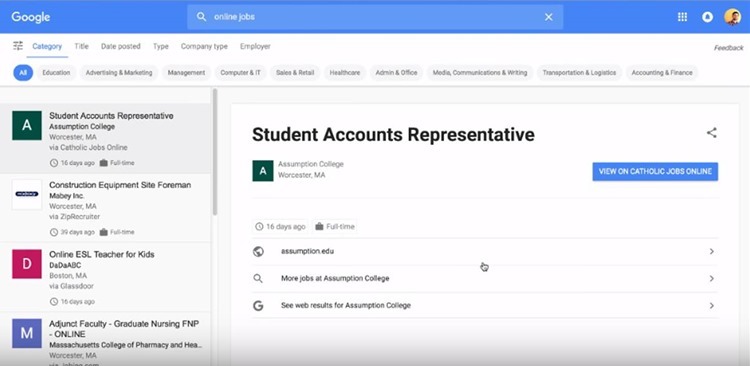The image size is (750, 366).
Task: Toggle the Healthcare category chip
Action: 344,73
